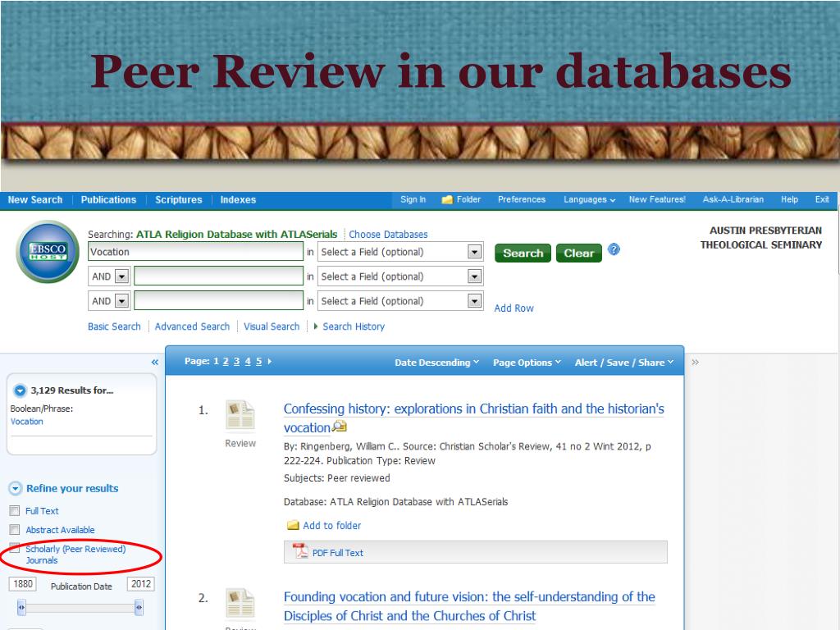The height and width of the screenshot is (630, 840).
Task: Click the EBSCOhost logo
Action: coord(48,252)
